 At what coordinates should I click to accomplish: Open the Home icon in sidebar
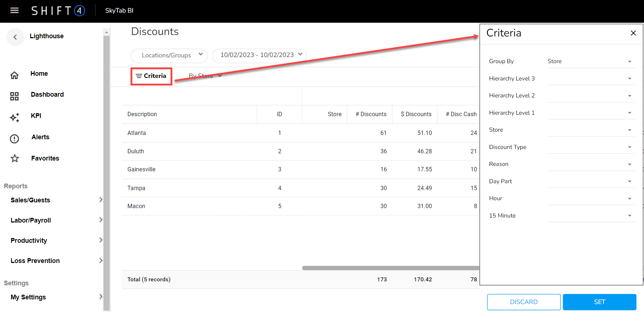(14, 75)
